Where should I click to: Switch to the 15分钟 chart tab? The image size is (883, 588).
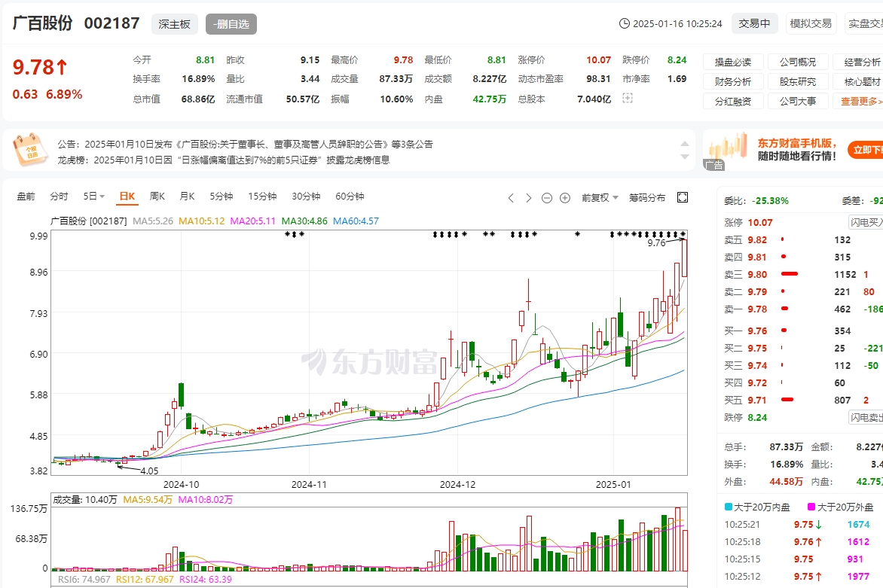(x=262, y=197)
